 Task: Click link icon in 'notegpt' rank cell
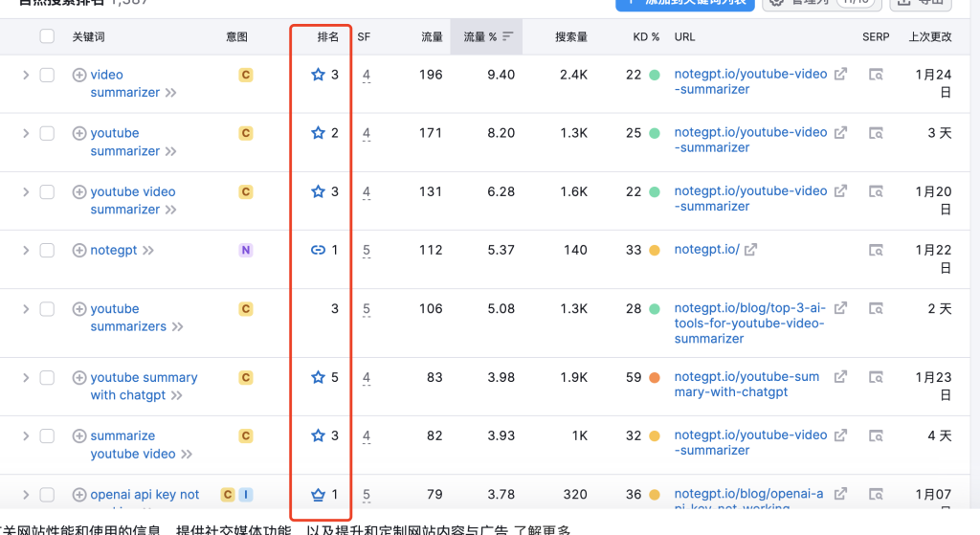click(318, 250)
